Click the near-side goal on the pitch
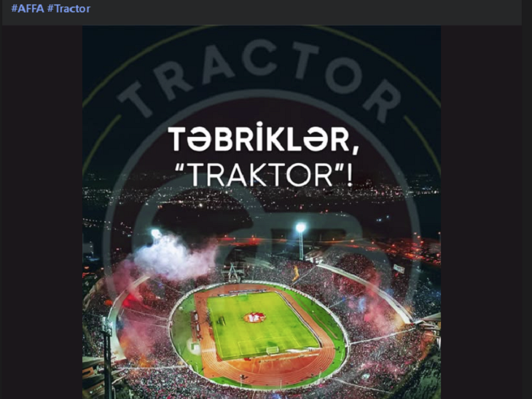The height and width of the screenshot is (399, 532). 273,349
